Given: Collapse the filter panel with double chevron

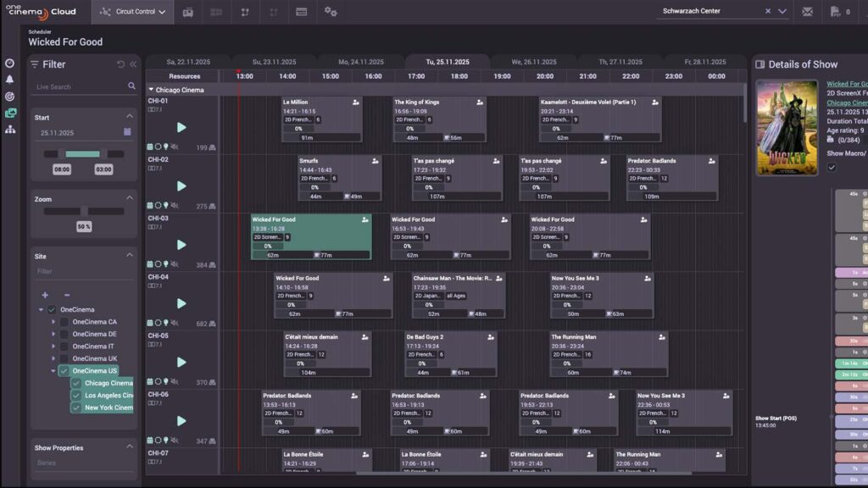Looking at the screenshot, I should (x=132, y=64).
